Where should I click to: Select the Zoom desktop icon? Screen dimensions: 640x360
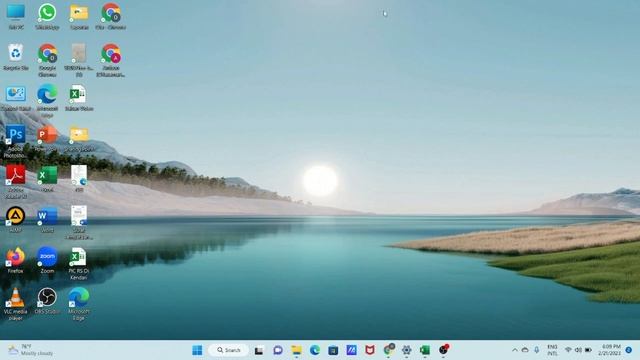(x=47, y=260)
